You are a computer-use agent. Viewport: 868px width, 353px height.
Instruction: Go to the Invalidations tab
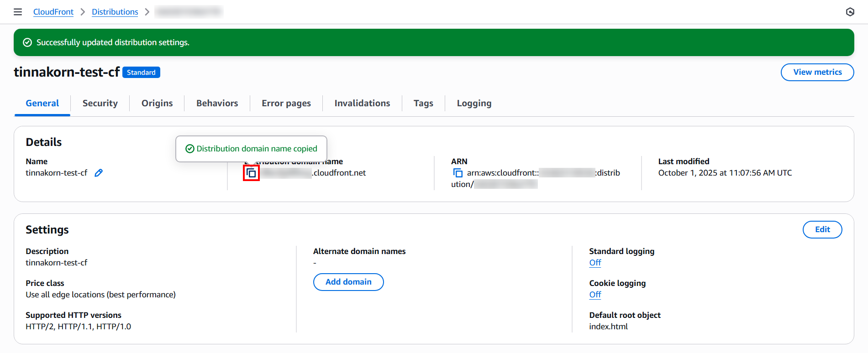pyautogui.click(x=362, y=103)
